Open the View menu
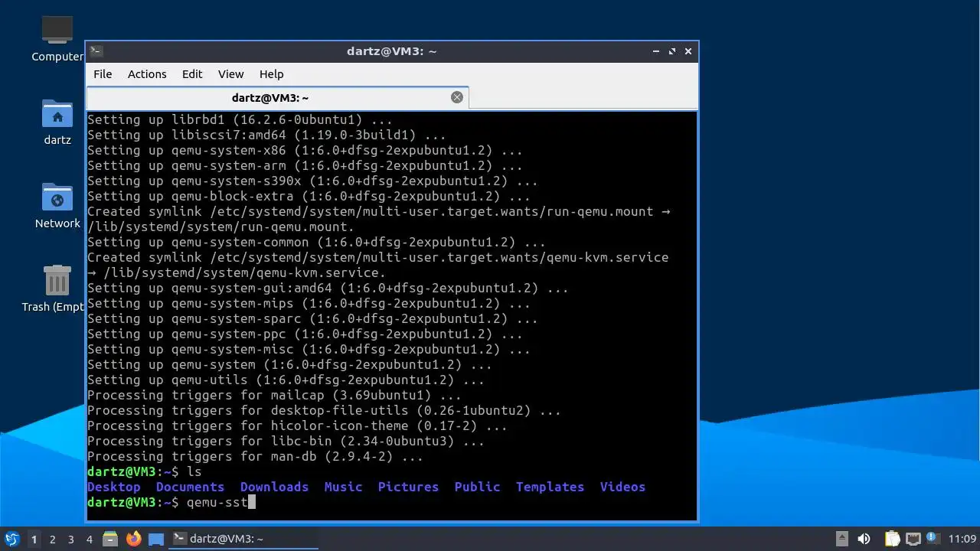This screenshot has height=551, width=980. [230, 74]
